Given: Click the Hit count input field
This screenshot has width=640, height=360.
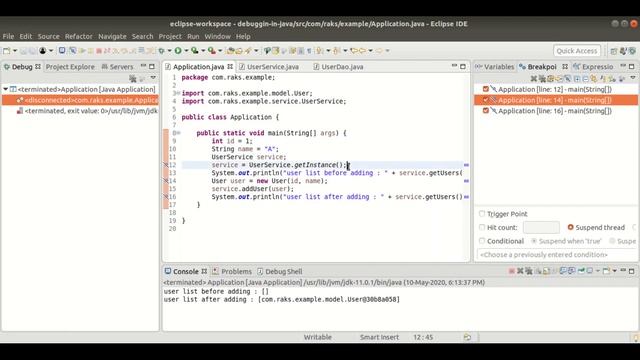Looking at the screenshot, I should pyautogui.click(x=541, y=227).
